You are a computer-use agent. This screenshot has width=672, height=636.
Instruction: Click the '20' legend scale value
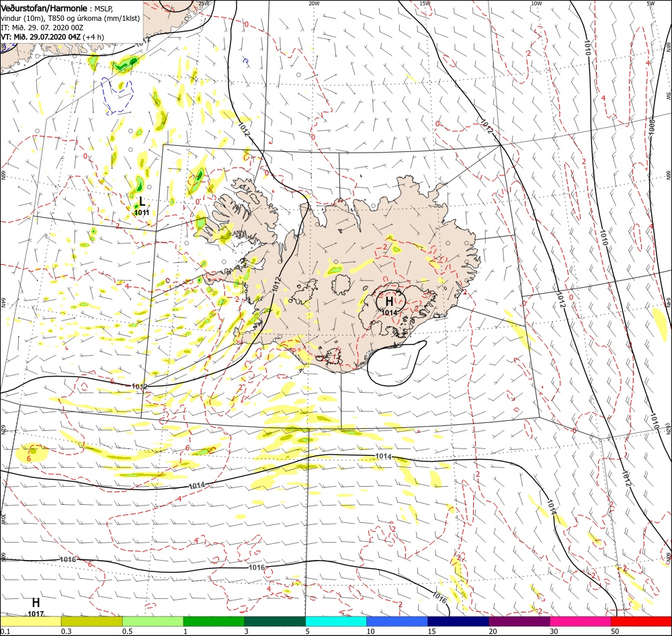pos(493,631)
